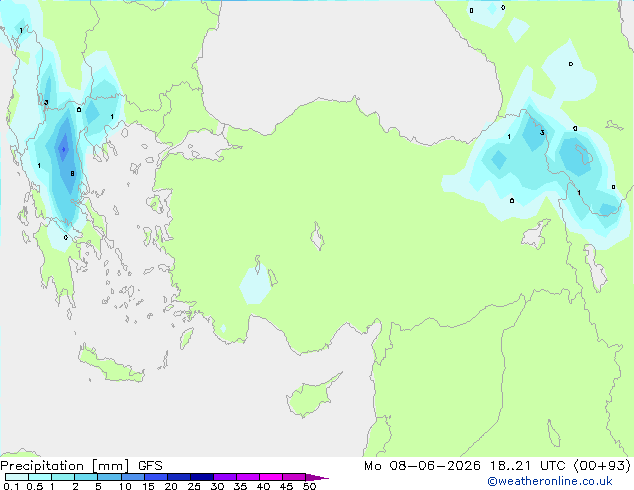634x490 pixels.
Task: Choose the 40–45 mm magenta swatch
Action: tap(271, 477)
